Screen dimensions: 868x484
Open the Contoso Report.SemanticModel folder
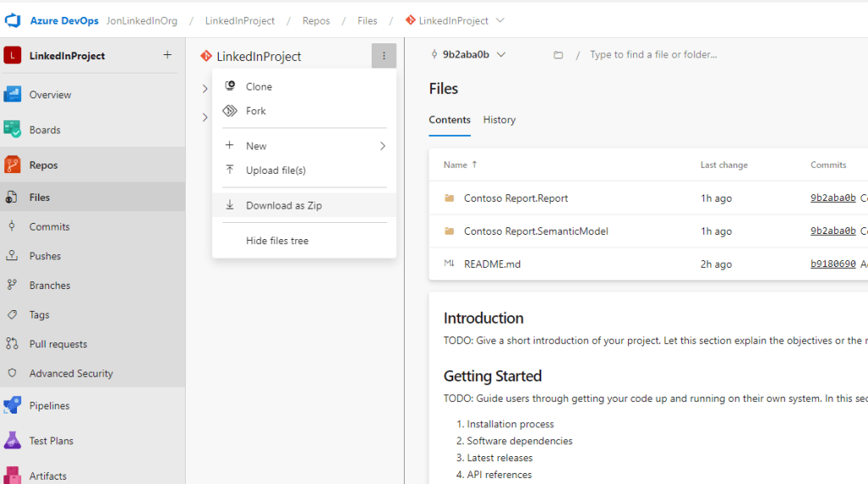(x=535, y=231)
